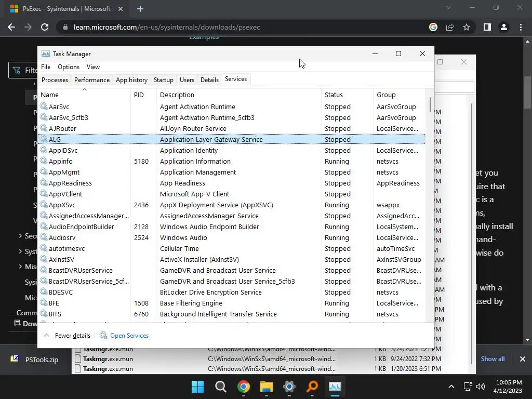
Task: Sort services by the Name column
Action: pyautogui.click(x=84, y=95)
